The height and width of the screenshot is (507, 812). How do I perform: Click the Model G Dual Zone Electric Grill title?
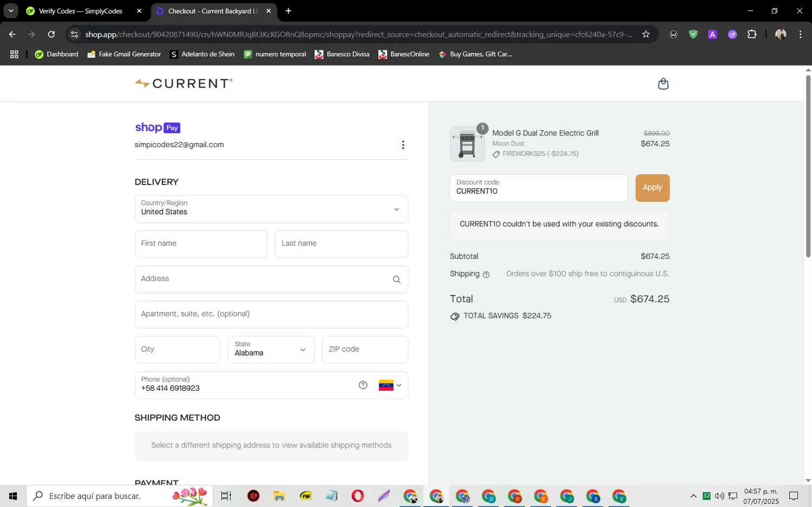pos(545,133)
